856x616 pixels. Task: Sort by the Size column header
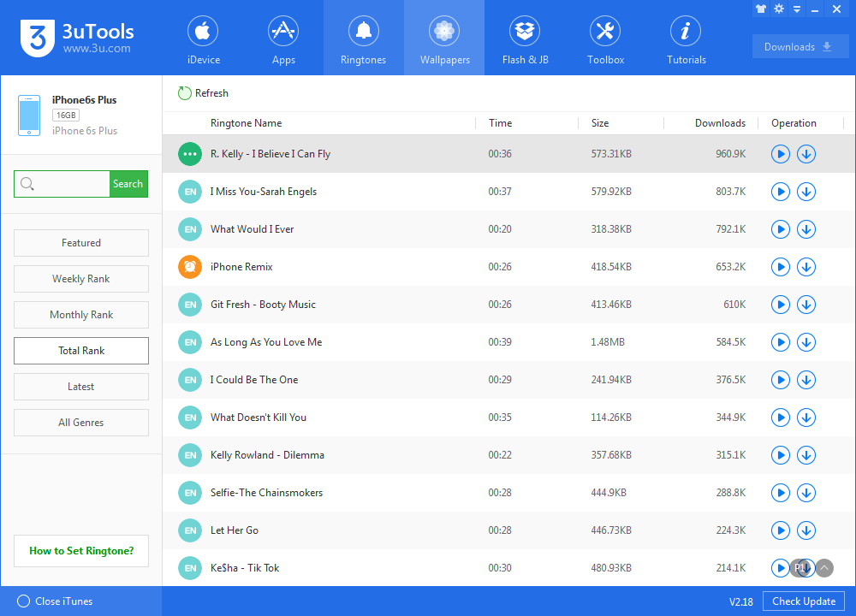pyautogui.click(x=600, y=123)
